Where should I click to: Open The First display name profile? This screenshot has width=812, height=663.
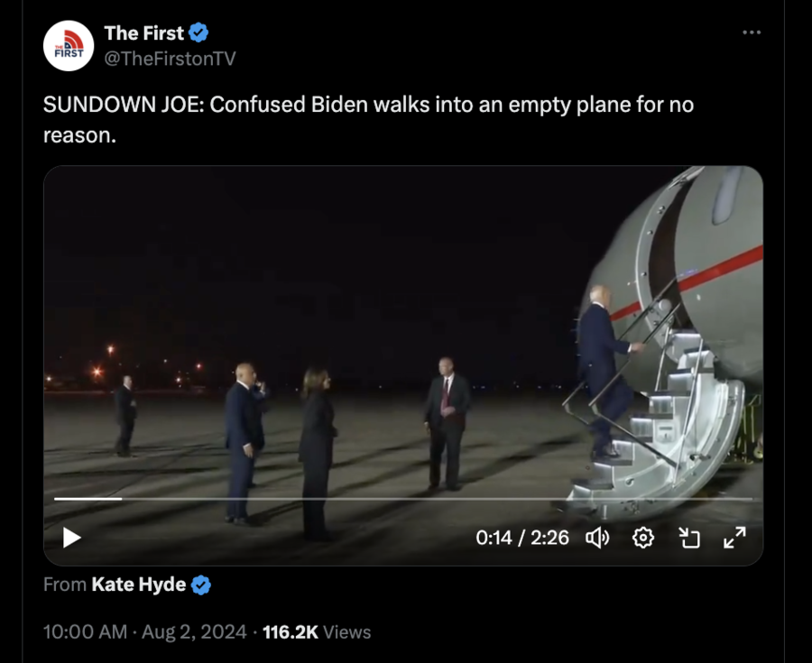(144, 33)
